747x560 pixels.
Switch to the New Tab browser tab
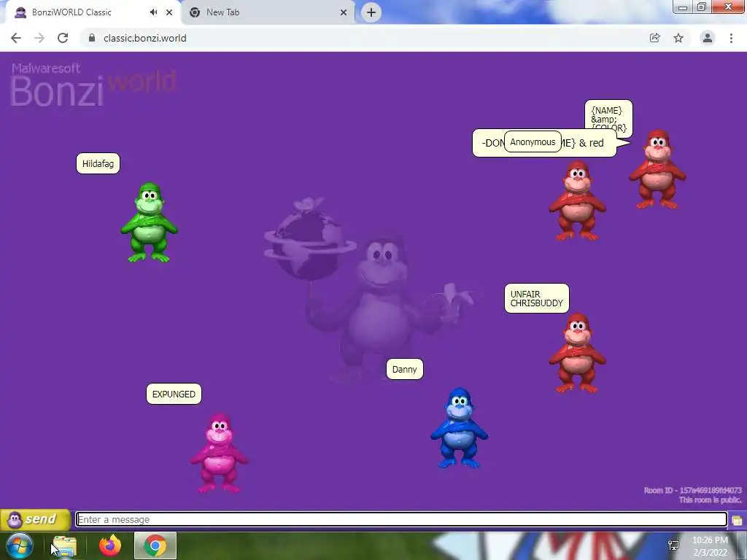pos(268,12)
